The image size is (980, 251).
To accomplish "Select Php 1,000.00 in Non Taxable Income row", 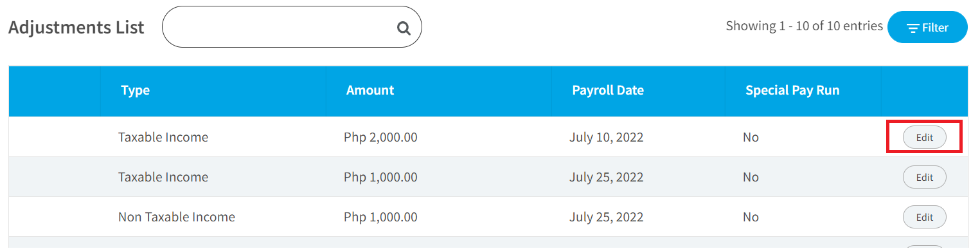I will [x=380, y=217].
